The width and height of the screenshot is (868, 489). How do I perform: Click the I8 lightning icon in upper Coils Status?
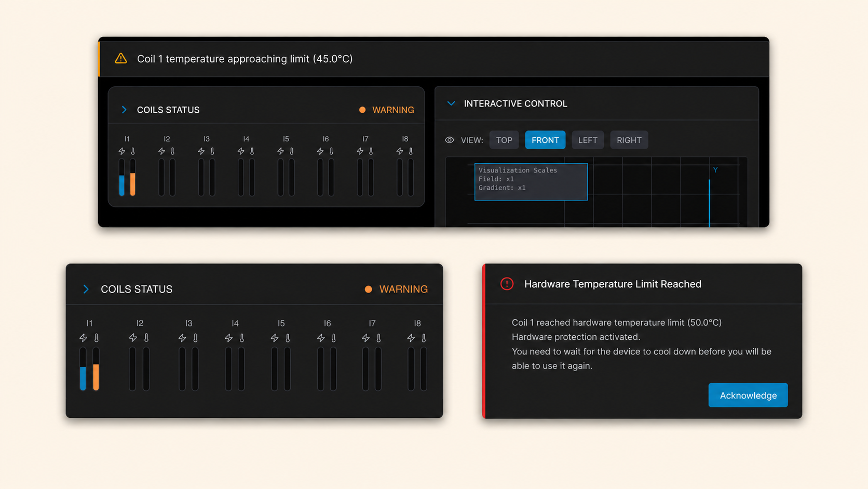[400, 151]
